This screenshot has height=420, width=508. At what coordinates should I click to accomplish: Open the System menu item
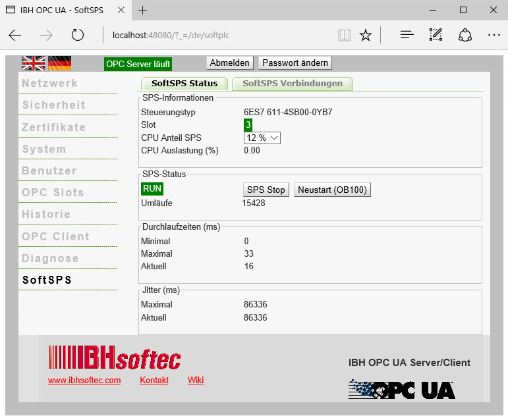44,149
